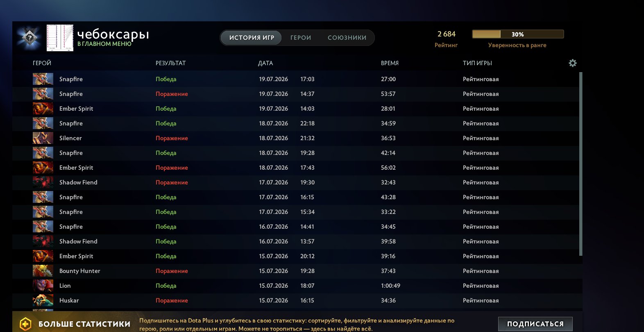Click the Дата column header
Viewport: 644px width, 332px height.
pos(265,63)
